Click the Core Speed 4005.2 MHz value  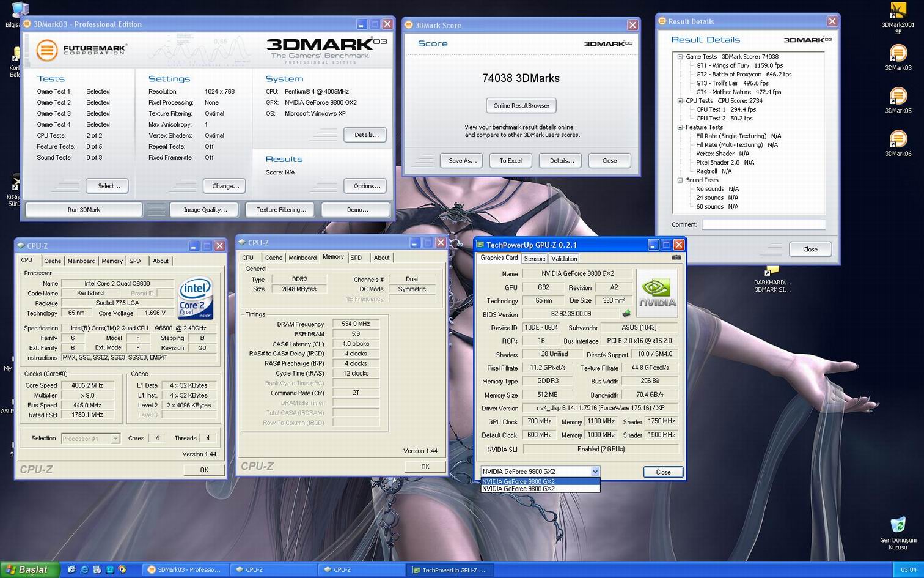click(87, 385)
